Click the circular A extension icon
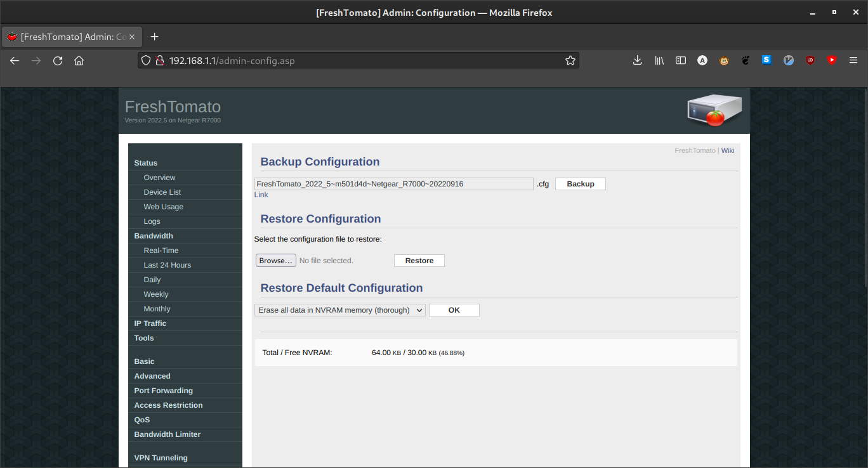The width and height of the screenshot is (868, 468). click(702, 60)
